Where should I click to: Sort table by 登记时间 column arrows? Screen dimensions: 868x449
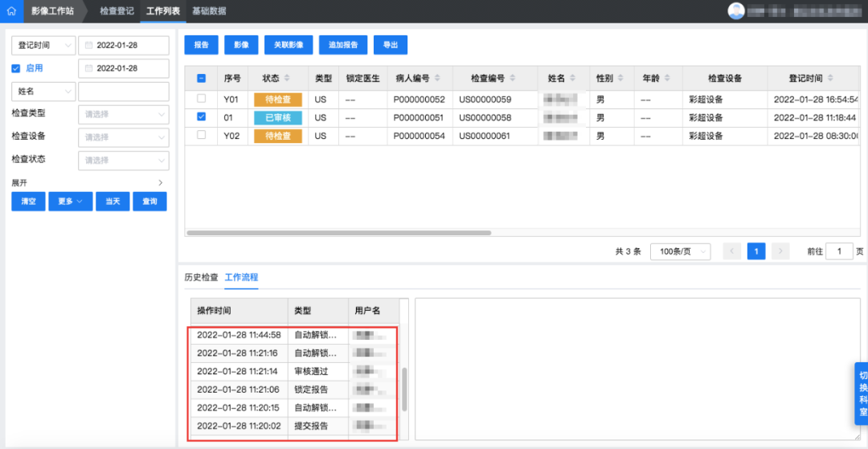[x=830, y=79]
